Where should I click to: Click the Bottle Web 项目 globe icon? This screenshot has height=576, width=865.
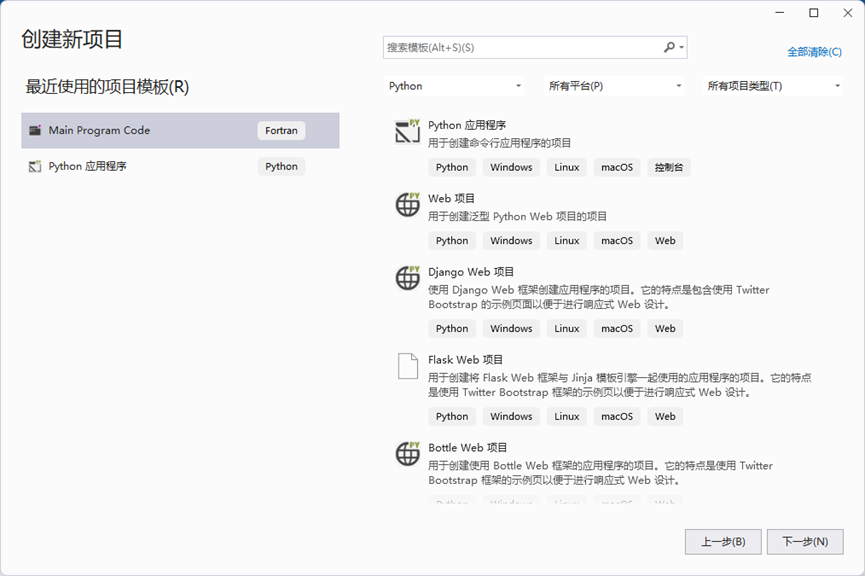(408, 454)
